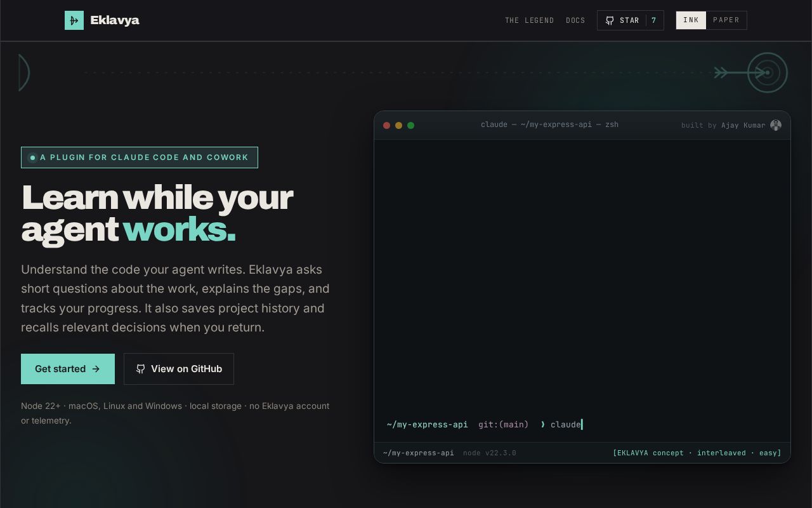Click the Node 22+ requirements note
Image resolution: width=812 pixels, height=508 pixels.
[x=175, y=413]
